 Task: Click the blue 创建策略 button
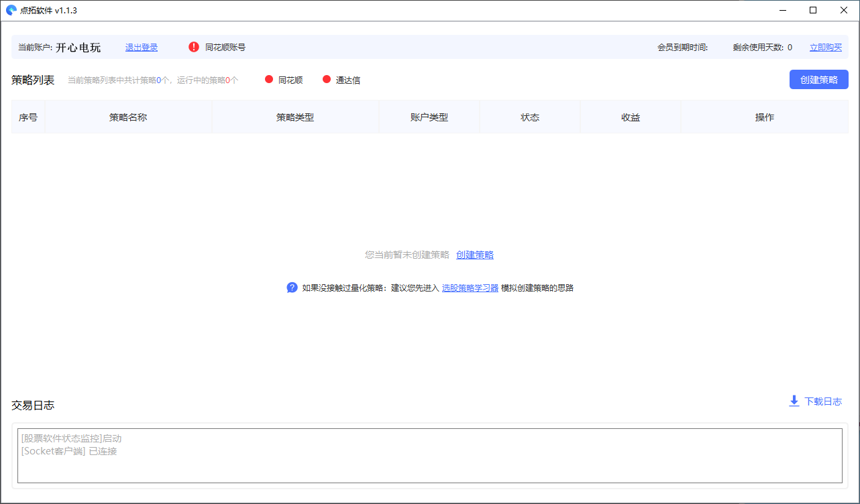[819, 79]
